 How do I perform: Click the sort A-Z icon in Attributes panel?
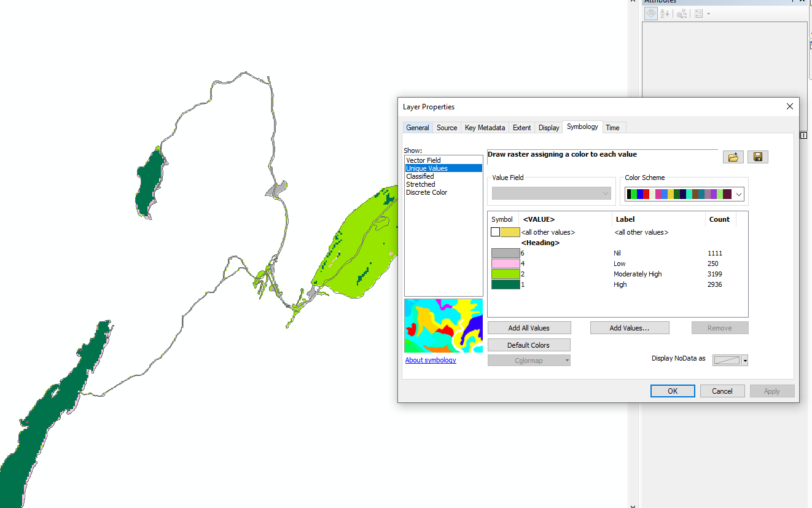tap(665, 14)
